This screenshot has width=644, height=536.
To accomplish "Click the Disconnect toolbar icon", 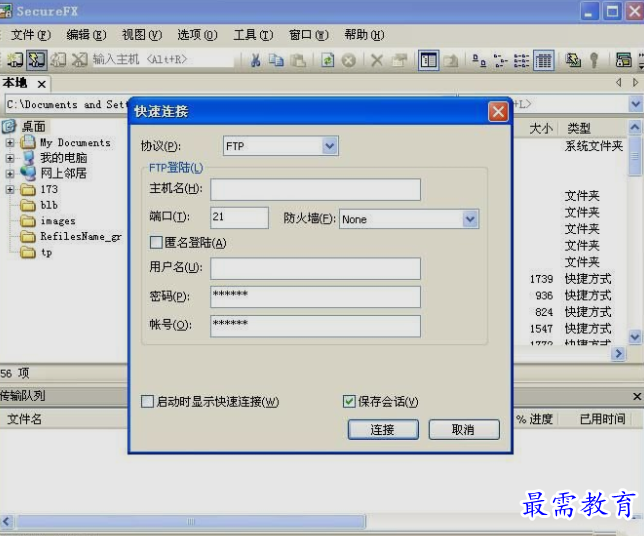I will coord(79,60).
